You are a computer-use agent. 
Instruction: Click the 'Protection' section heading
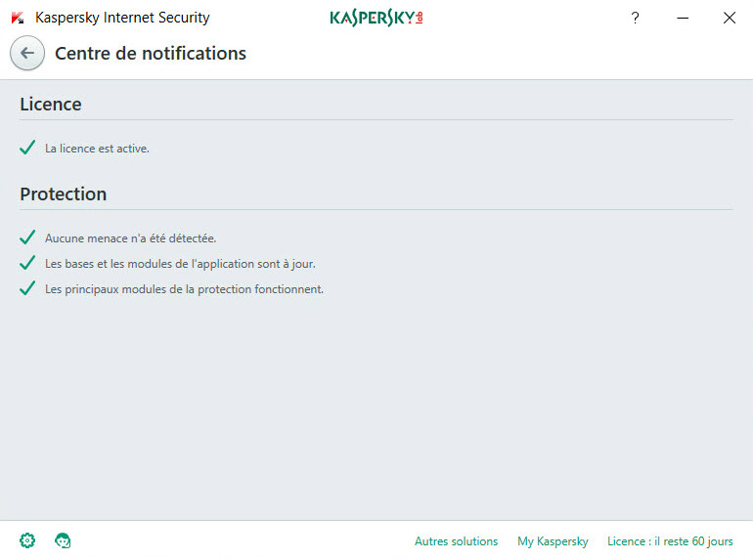63,194
